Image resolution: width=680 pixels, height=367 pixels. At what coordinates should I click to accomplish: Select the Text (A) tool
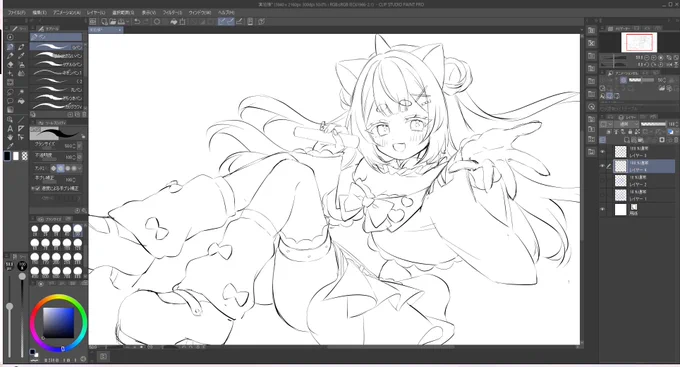(10, 128)
